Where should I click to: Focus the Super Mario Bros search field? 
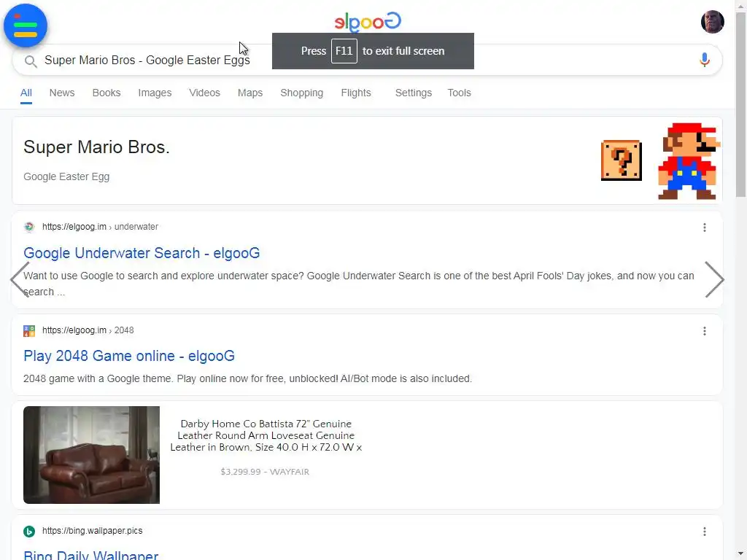367,60
